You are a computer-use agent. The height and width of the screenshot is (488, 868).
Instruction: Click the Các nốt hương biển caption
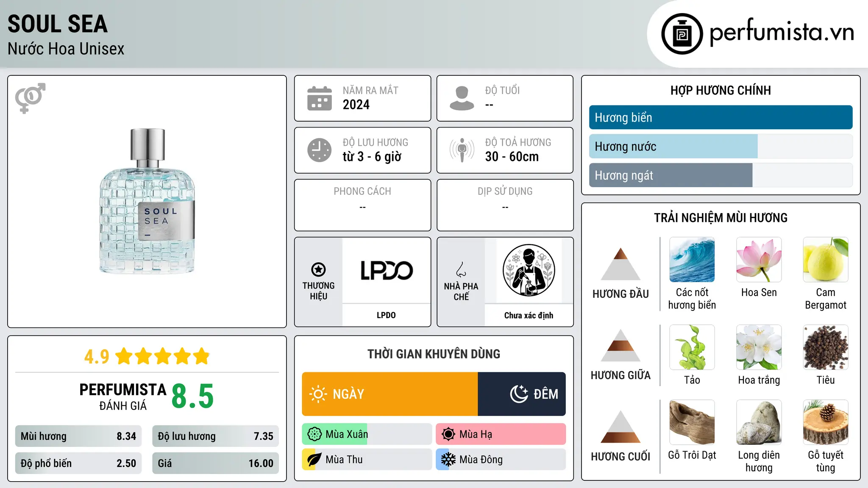click(x=692, y=299)
